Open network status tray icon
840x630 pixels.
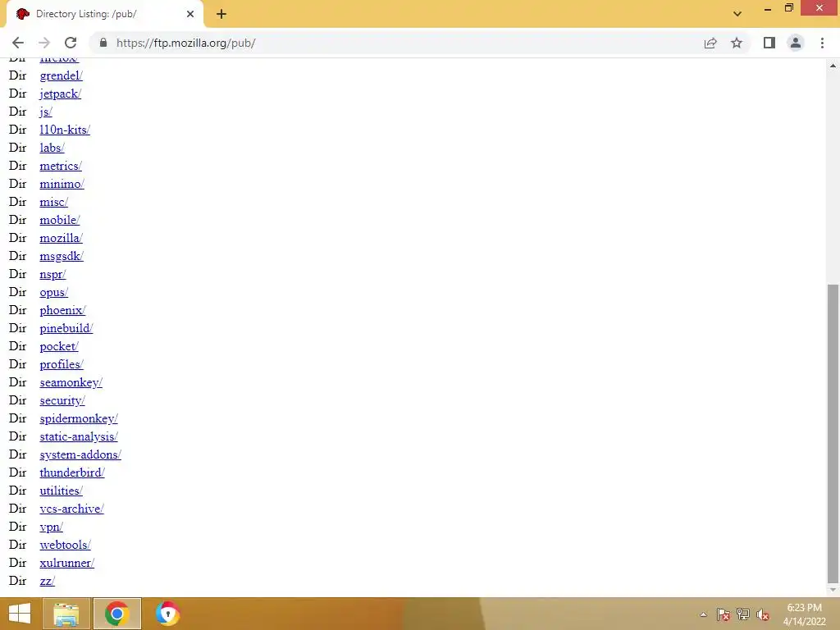click(x=743, y=614)
